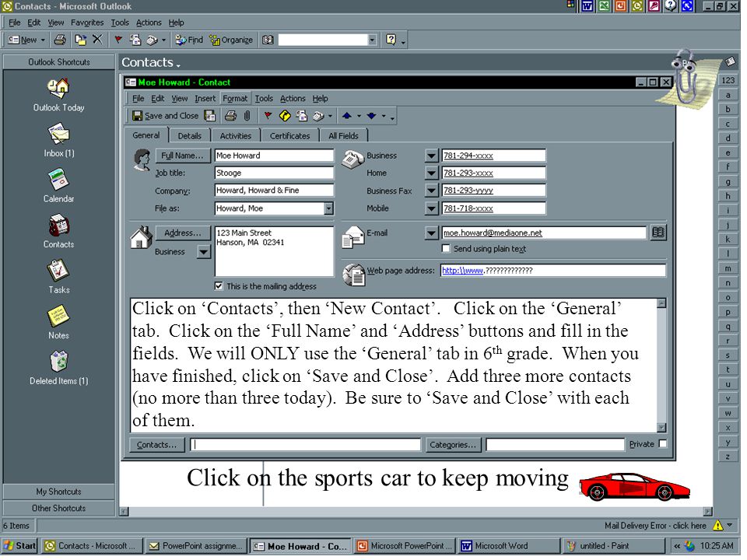Click the yellow Display Map of Address icon
The image size is (747, 560).
pyautogui.click(x=286, y=116)
